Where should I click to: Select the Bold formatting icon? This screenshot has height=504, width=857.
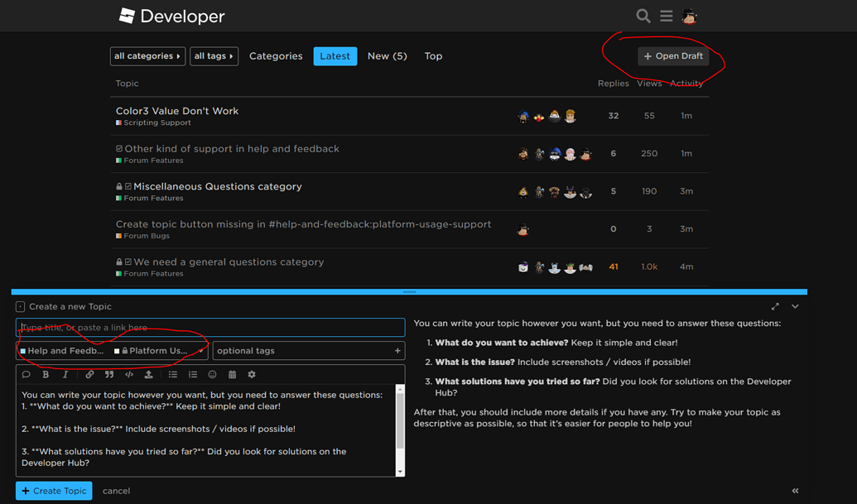[46, 374]
